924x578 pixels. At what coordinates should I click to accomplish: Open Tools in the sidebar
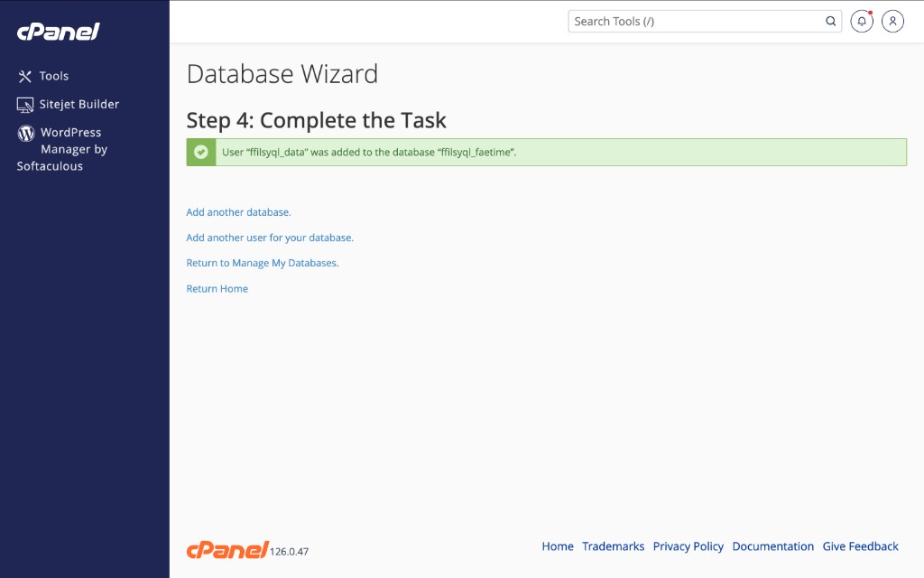tap(54, 77)
